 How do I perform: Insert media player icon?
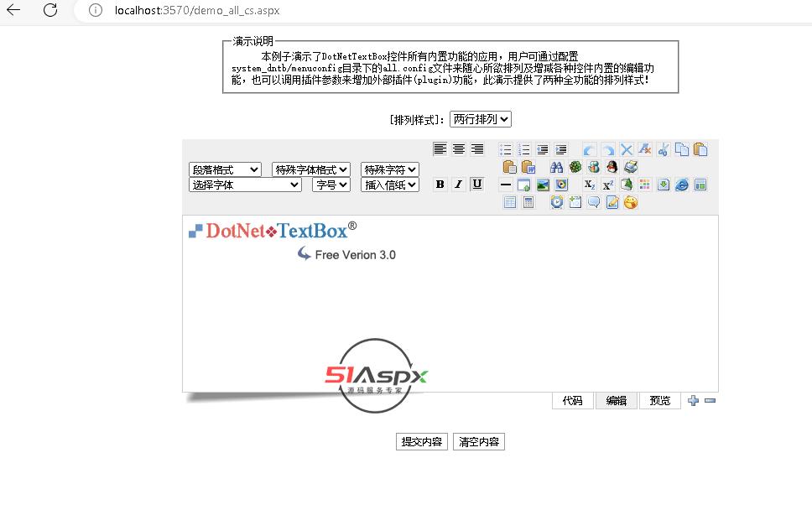pos(561,185)
